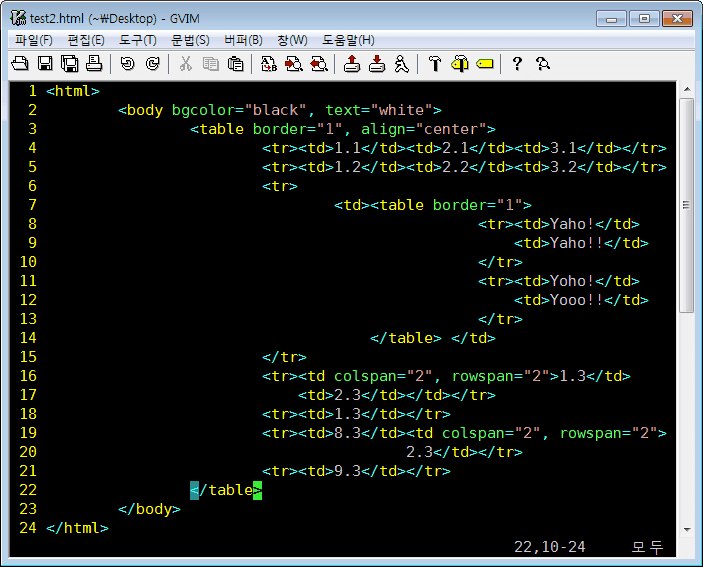Click the Redo toolbar icon
The image size is (703, 567).
153,64
